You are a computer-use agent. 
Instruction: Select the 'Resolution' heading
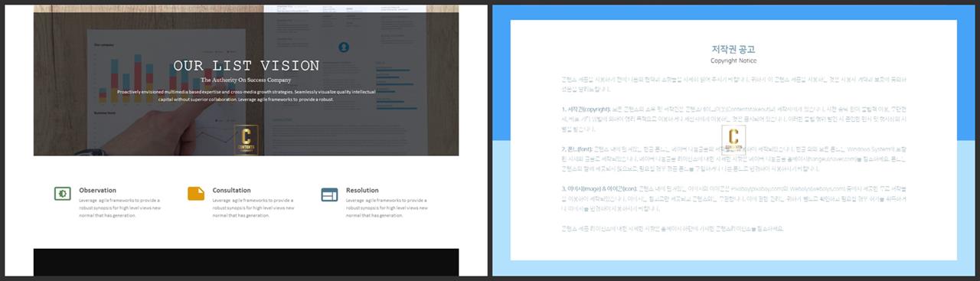coord(362,190)
